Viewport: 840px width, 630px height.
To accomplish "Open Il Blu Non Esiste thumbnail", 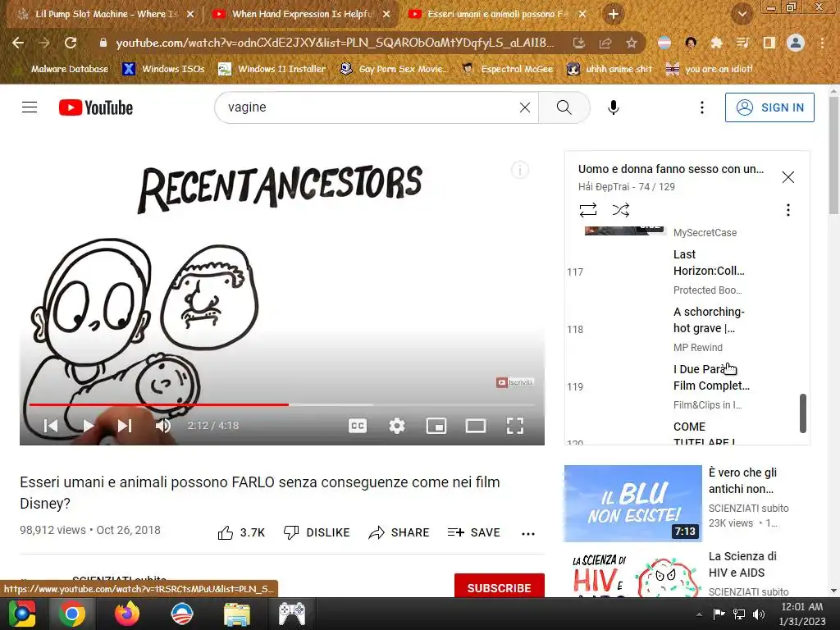I will (x=632, y=504).
